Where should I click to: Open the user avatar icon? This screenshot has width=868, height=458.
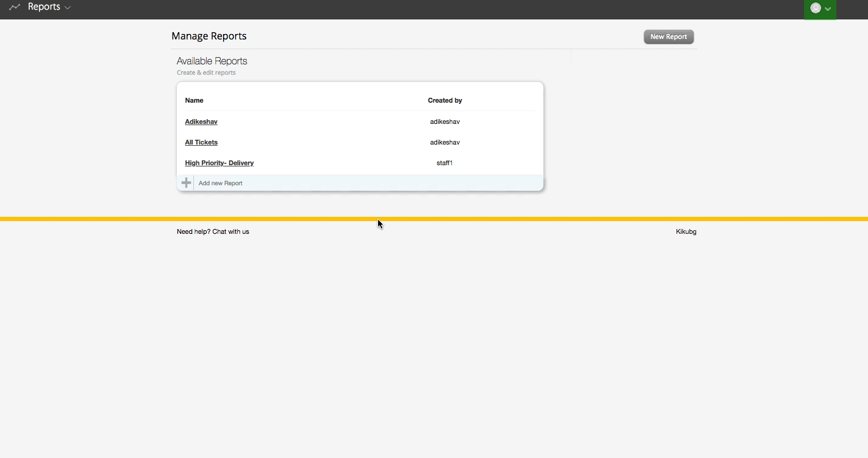815,9
